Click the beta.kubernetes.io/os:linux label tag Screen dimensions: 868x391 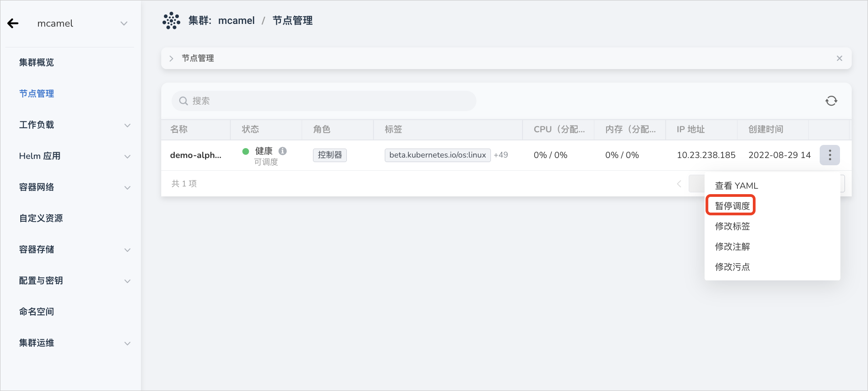point(438,155)
